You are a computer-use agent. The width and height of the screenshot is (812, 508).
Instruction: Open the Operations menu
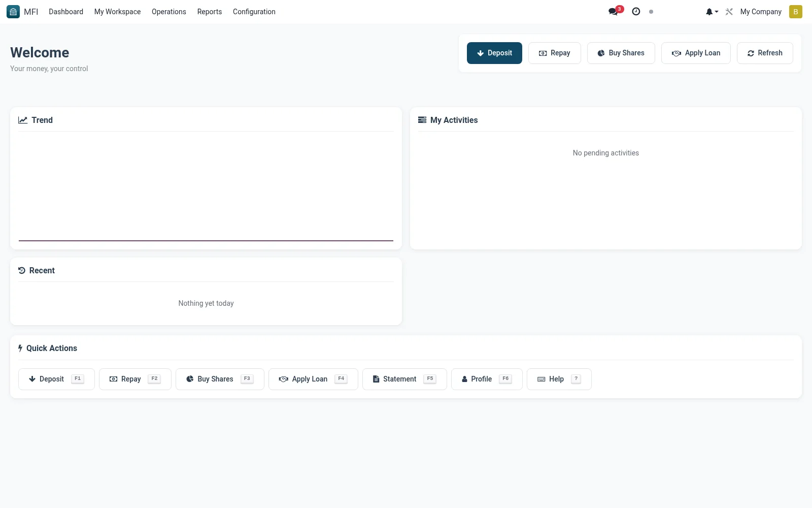point(169,12)
